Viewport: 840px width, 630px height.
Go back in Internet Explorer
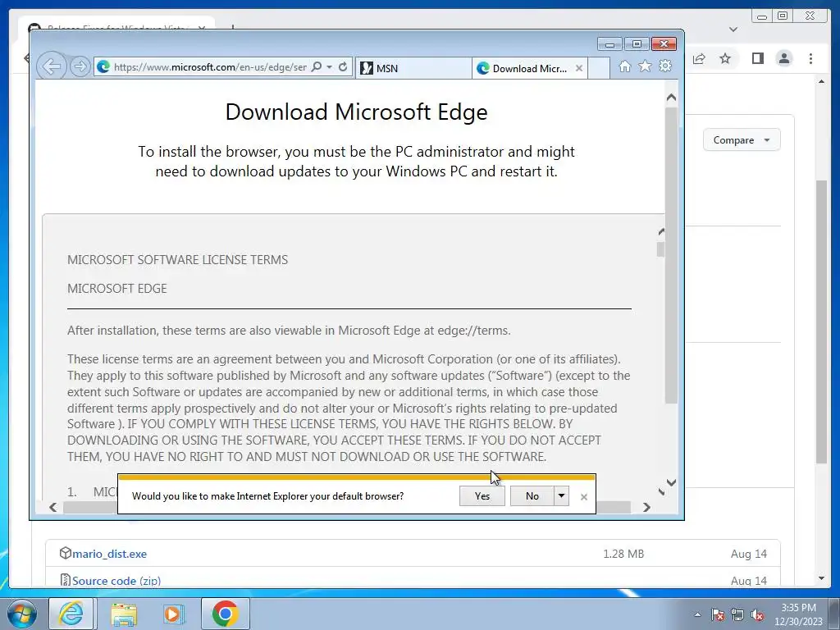pyautogui.click(x=52, y=66)
